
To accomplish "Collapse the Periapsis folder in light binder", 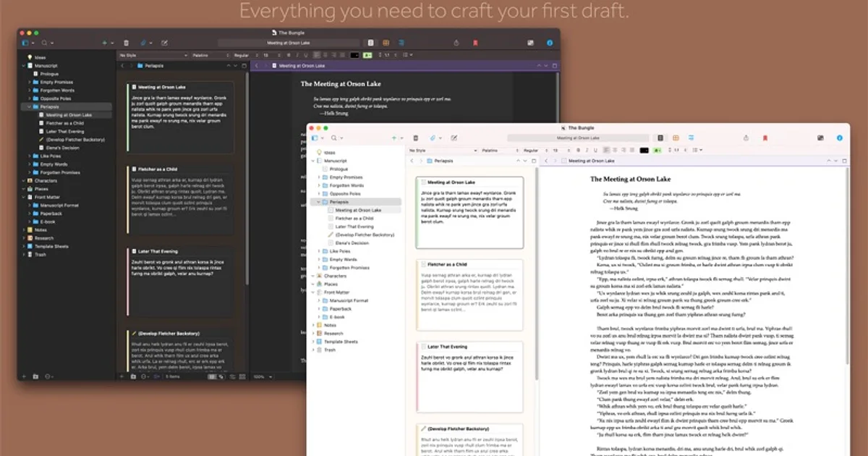I will tap(319, 201).
